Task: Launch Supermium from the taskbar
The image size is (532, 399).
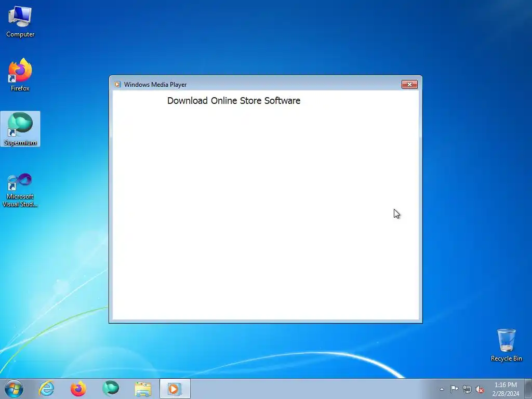Action: point(111,389)
